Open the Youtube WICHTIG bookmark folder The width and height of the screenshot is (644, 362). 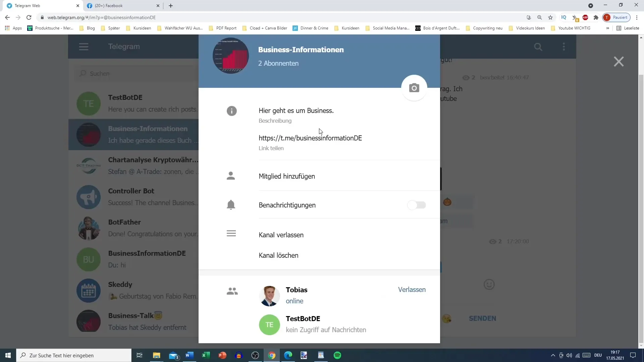click(x=571, y=28)
